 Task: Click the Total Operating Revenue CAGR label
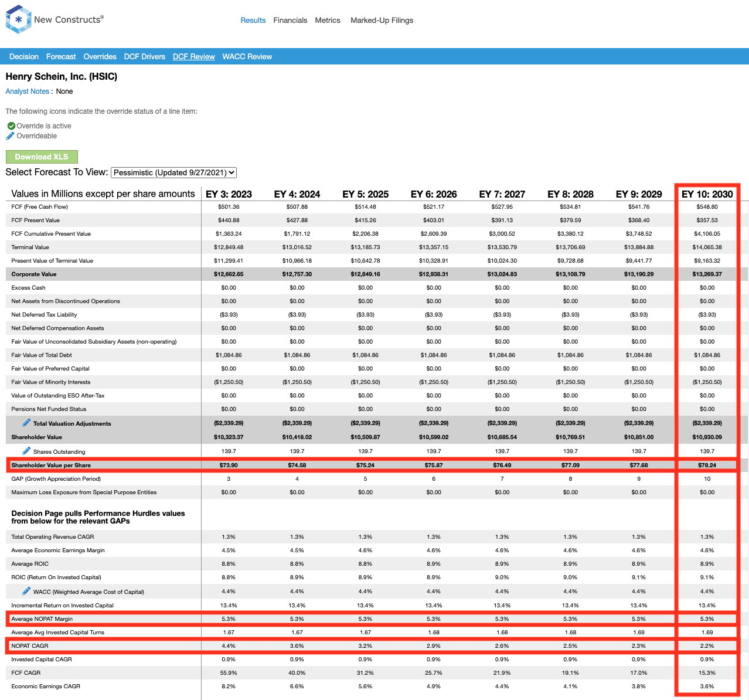click(x=53, y=537)
